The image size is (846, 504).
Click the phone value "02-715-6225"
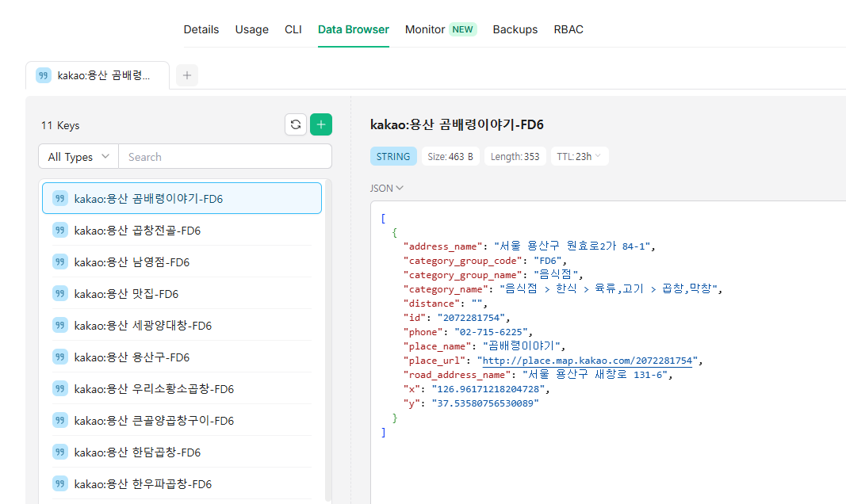pyautogui.click(x=493, y=332)
